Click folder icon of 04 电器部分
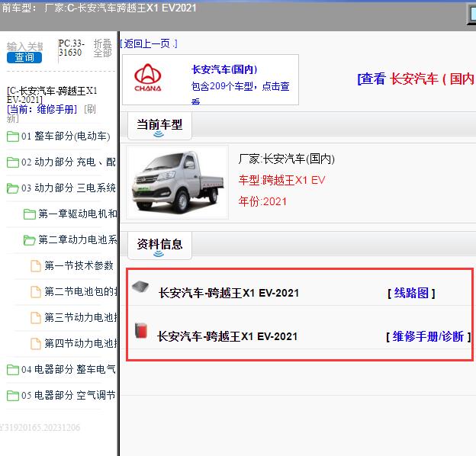Viewport: 476px width, 456px height. (x=13, y=370)
